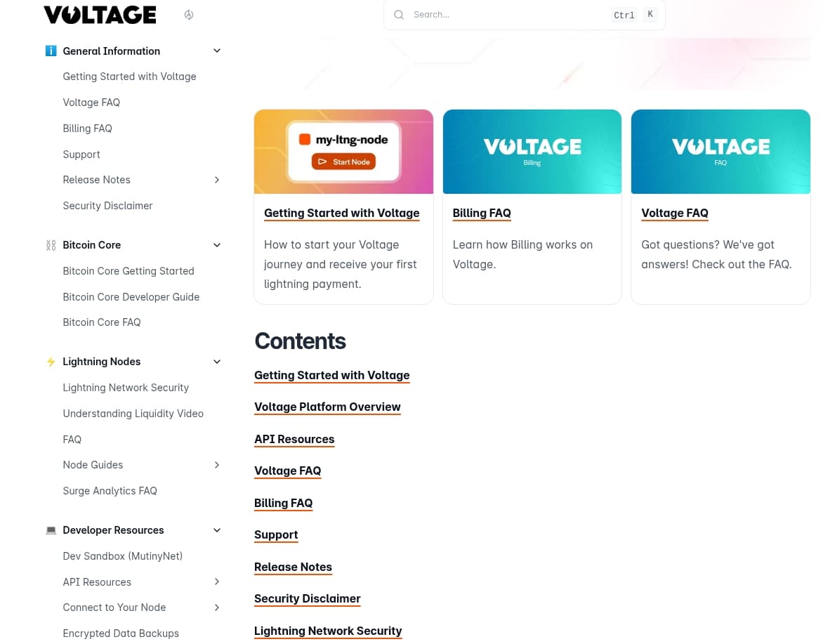Viewport: 823px width, 644px height.
Task: Click the my-ltng-node card thumbnail image
Action: [343, 152]
